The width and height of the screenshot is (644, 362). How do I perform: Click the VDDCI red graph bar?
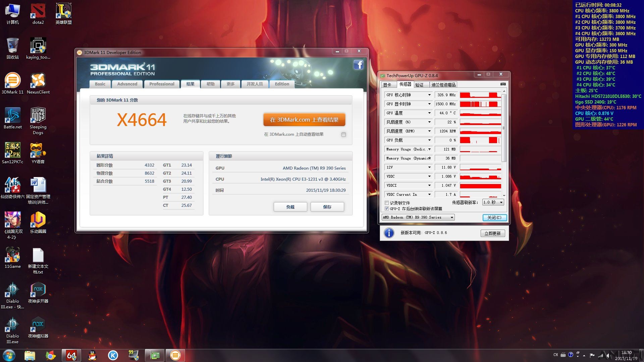[480, 185]
